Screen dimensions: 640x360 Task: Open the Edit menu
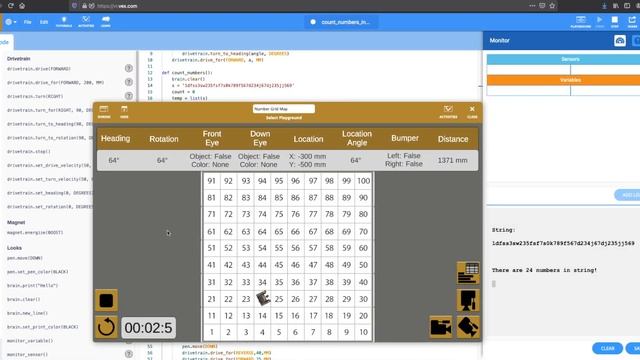pos(44,22)
